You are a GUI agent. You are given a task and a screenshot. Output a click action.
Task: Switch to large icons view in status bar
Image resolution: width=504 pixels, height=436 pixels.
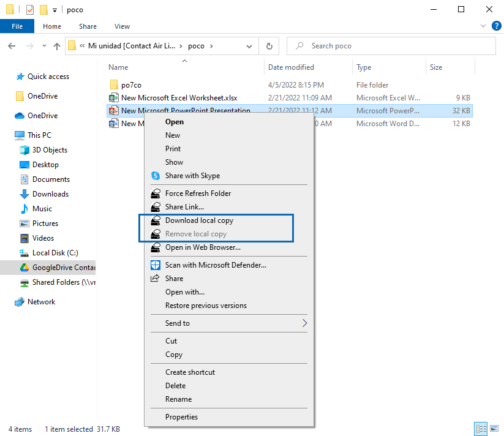494,429
